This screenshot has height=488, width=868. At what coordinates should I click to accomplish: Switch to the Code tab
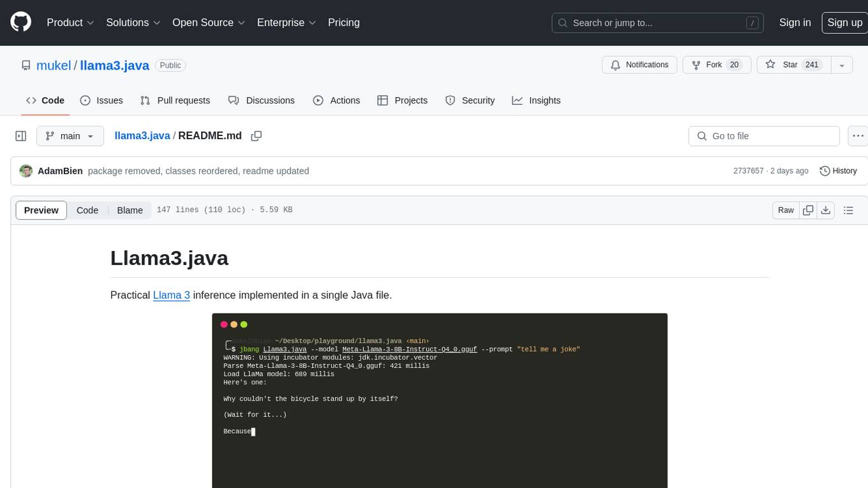(x=45, y=100)
